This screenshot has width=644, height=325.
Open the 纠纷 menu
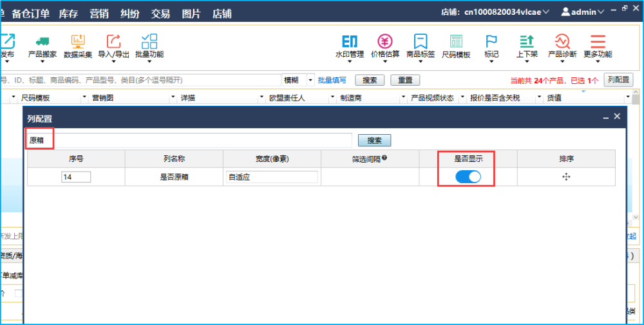pos(130,14)
